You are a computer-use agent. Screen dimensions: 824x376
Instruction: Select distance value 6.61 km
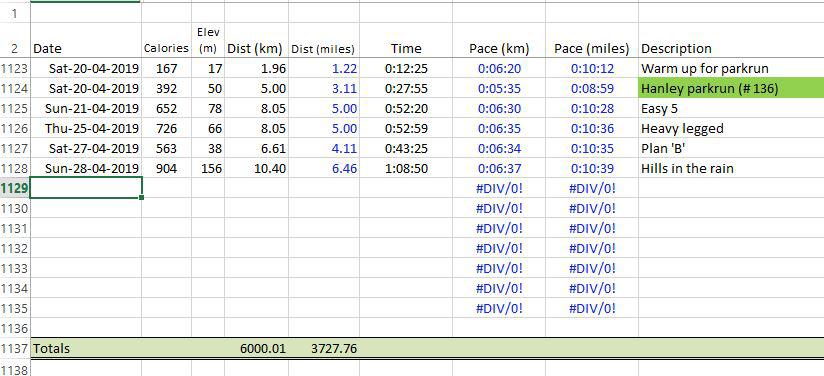[256, 148]
